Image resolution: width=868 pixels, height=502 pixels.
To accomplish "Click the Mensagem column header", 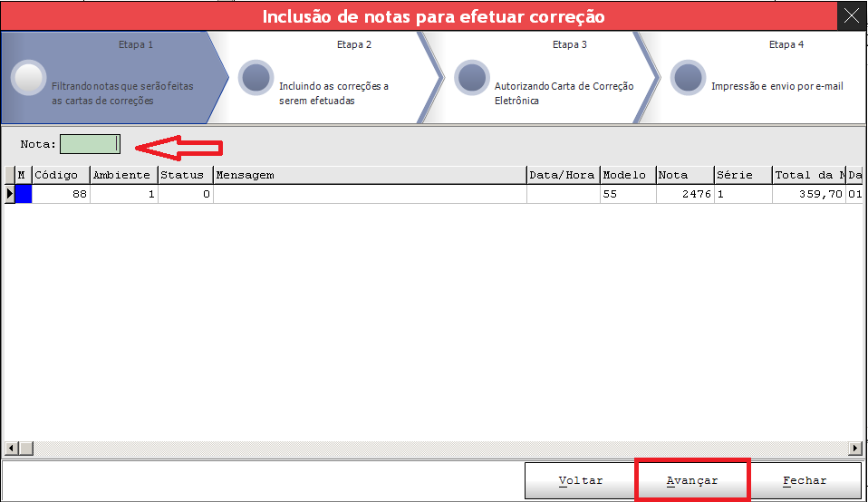I will (370, 175).
